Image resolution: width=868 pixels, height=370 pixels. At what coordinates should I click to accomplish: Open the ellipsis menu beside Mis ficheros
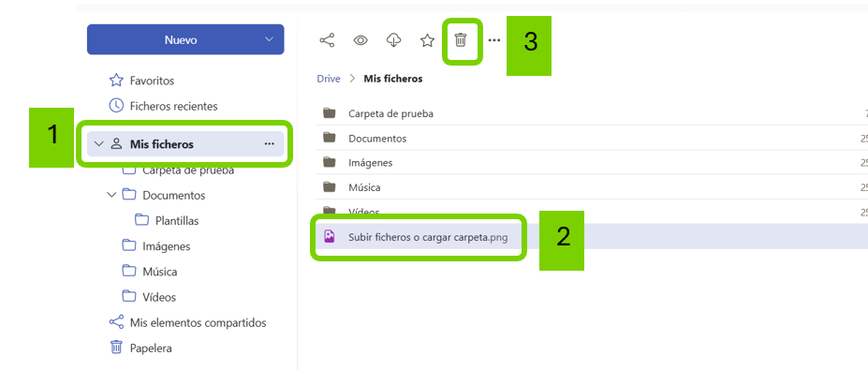coord(269,144)
